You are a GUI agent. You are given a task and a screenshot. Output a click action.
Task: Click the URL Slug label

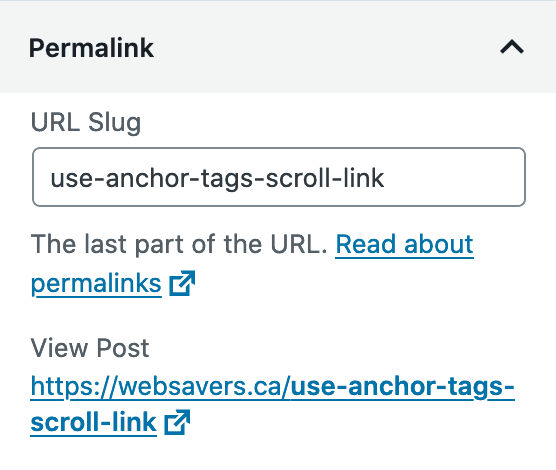coord(86,122)
